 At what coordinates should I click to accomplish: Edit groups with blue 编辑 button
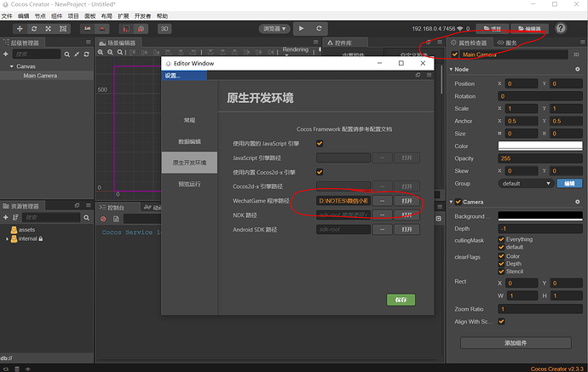click(x=569, y=184)
